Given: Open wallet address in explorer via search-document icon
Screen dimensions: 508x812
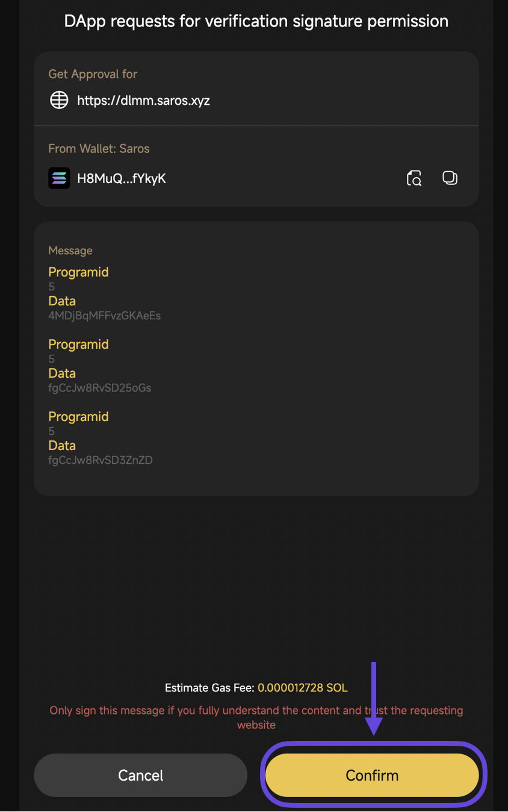Looking at the screenshot, I should (x=414, y=178).
